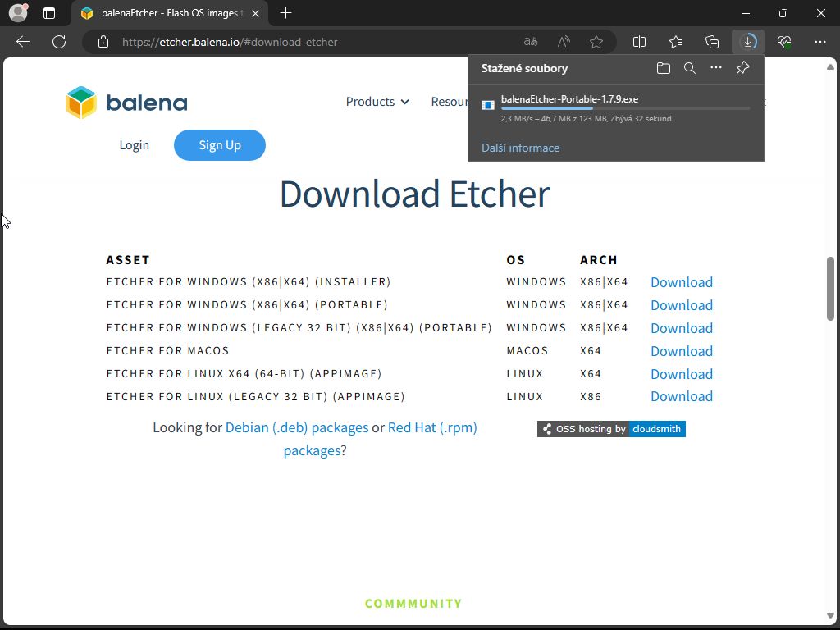This screenshot has width=840, height=630.
Task: Open downloads folder from the downloads panel
Action: pos(663,68)
